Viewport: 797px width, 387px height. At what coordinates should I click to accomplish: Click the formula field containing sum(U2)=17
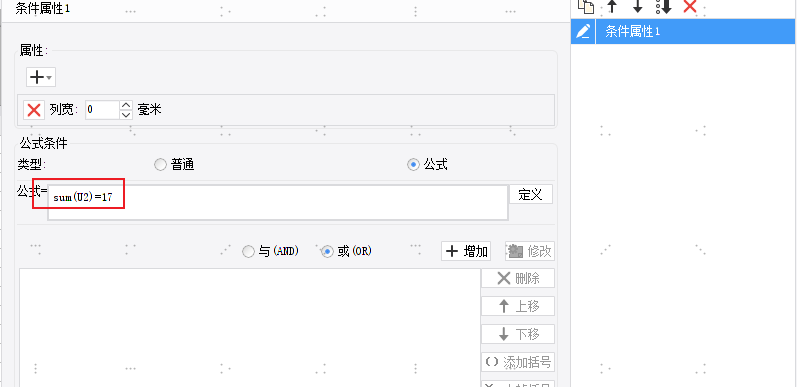pyautogui.click(x=278, y=202)
